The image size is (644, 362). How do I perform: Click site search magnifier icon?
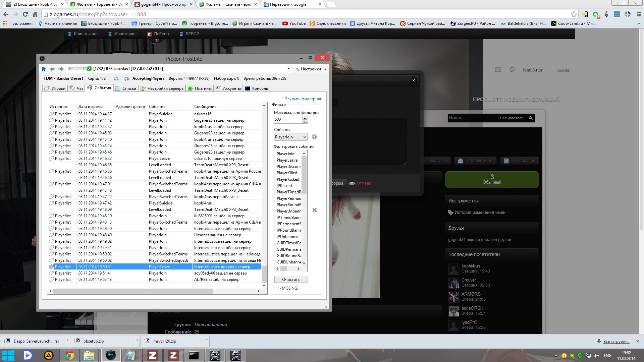[531, 118]
